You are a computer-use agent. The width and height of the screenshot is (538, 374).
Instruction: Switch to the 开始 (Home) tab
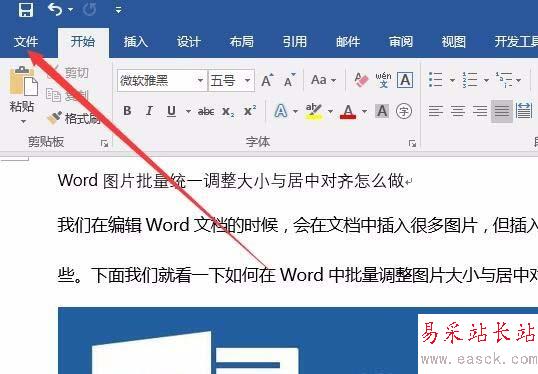click(x=83, y=42)
